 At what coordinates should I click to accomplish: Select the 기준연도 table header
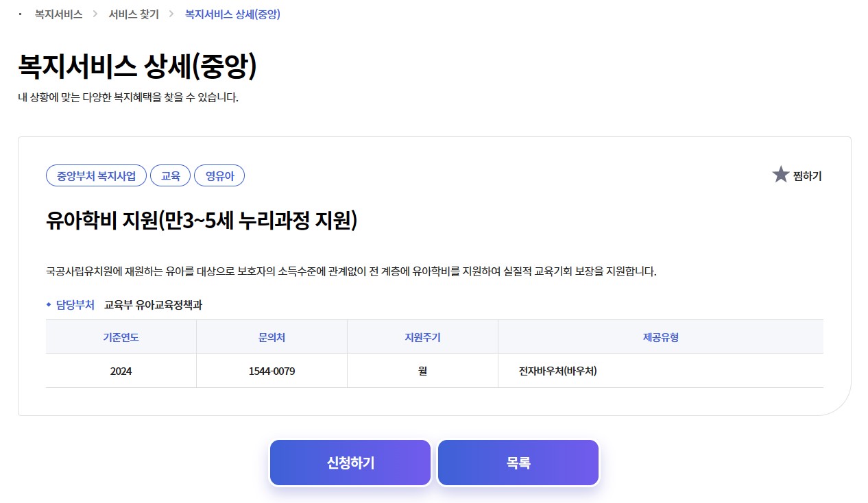[x=121, y=336]
